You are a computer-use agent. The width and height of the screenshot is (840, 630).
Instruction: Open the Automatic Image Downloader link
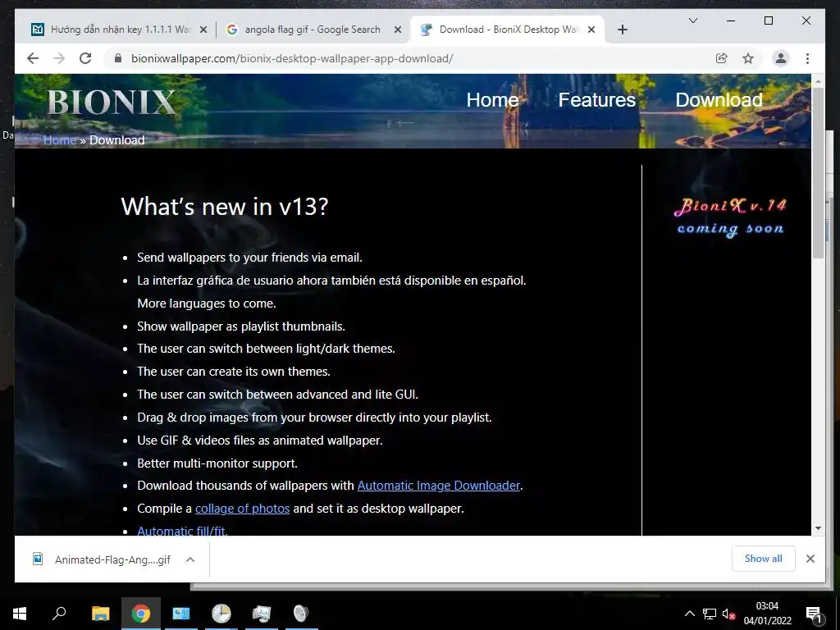click(x=439, y=486)
